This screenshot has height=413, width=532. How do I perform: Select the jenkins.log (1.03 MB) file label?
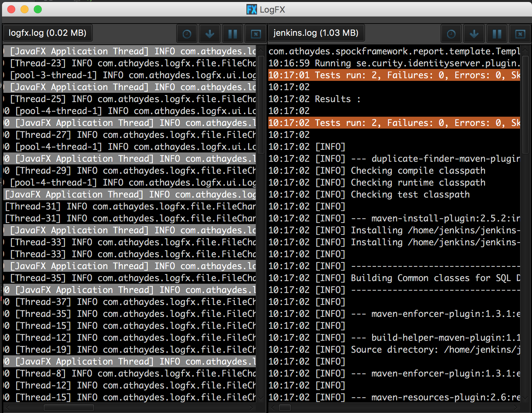[316, 33]
